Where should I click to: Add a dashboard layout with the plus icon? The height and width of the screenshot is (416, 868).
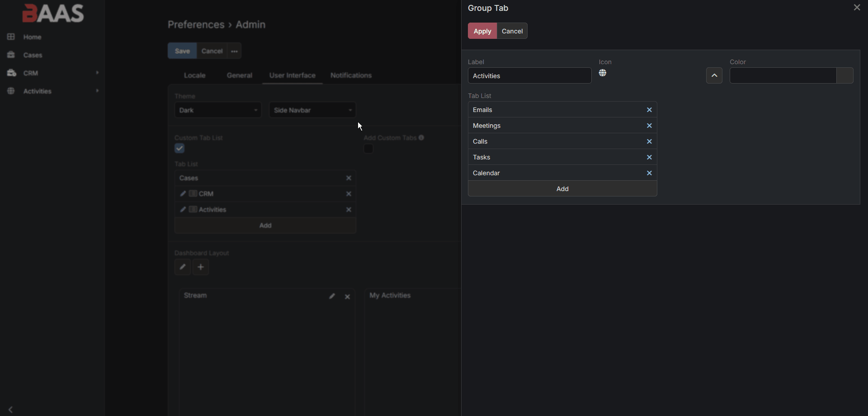pos(201,267)
